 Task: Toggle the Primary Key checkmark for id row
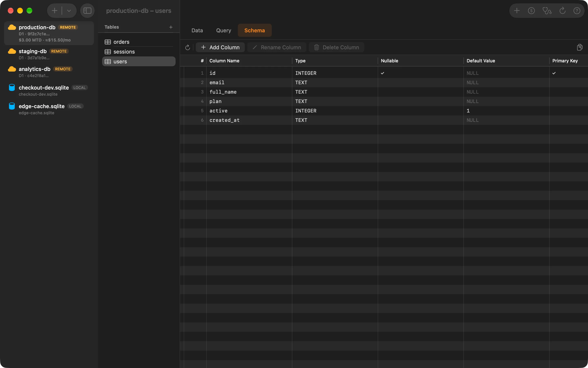tap(554, 73)
